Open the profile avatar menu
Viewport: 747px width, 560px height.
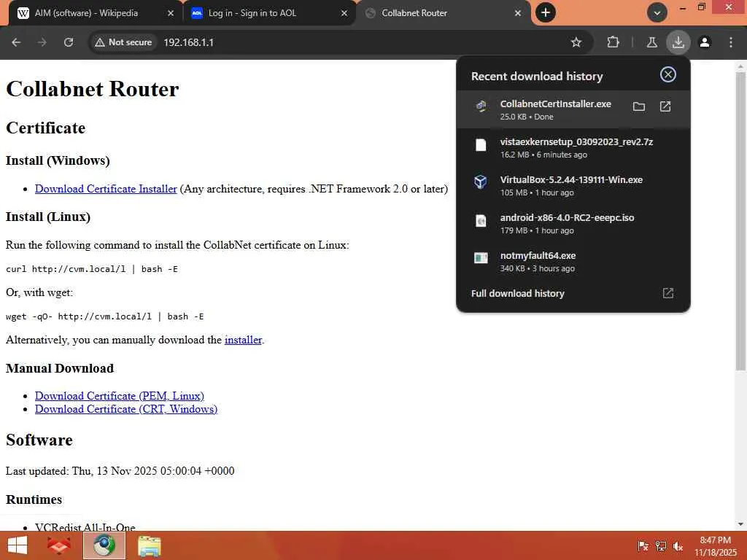pyautogui.click(x=705, y=42)
